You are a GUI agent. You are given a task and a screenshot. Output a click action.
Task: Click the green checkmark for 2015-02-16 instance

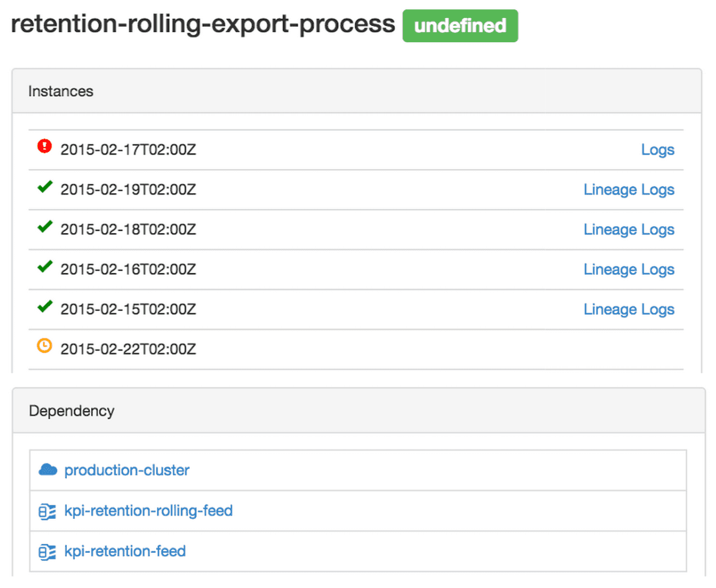(x=45, y=267)
